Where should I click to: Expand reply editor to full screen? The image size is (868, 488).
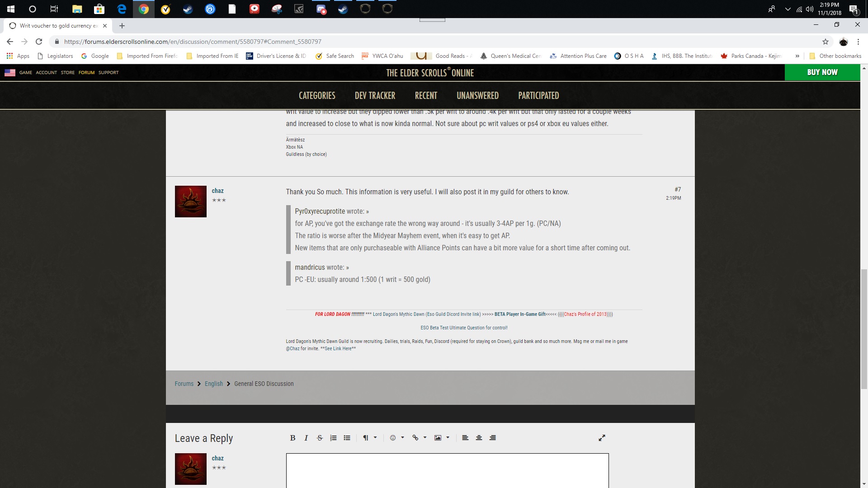(602, 438)
